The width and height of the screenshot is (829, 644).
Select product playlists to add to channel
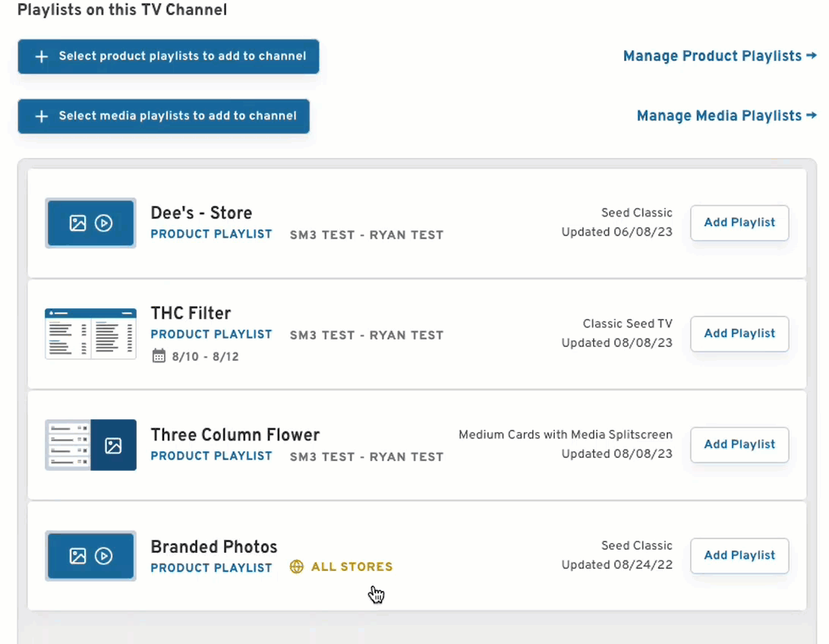[x=169, y=56]
